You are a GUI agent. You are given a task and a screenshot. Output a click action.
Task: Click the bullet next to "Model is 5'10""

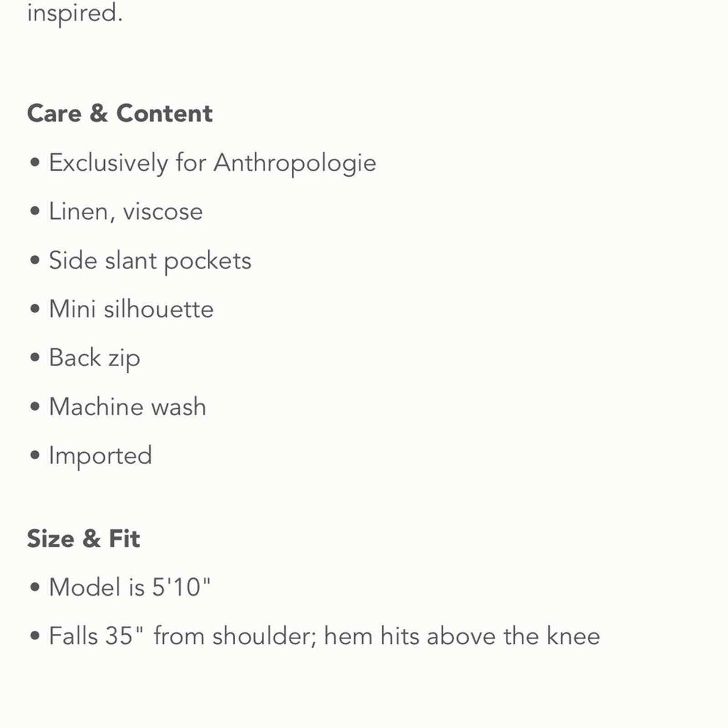click(35, 587)
